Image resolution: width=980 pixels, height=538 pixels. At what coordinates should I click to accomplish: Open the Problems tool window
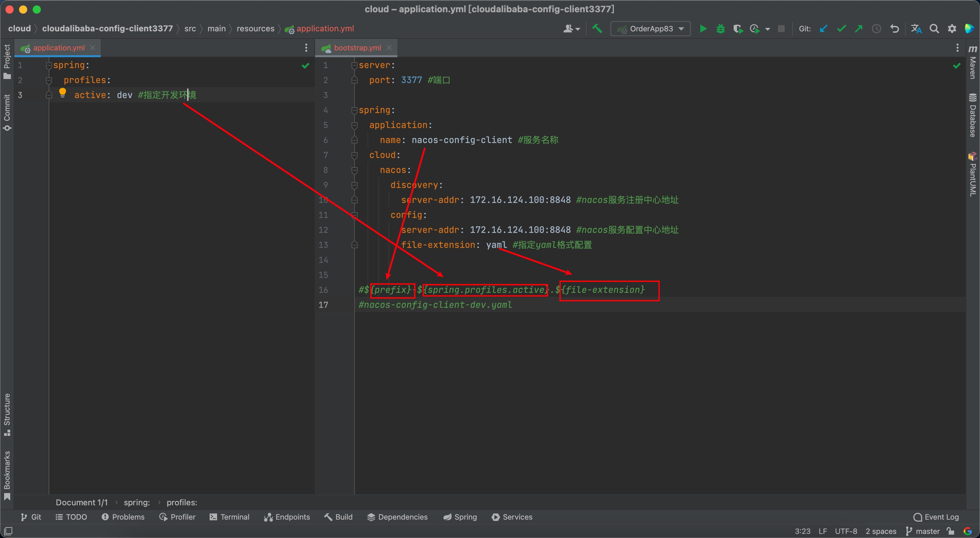coord(123,517)
